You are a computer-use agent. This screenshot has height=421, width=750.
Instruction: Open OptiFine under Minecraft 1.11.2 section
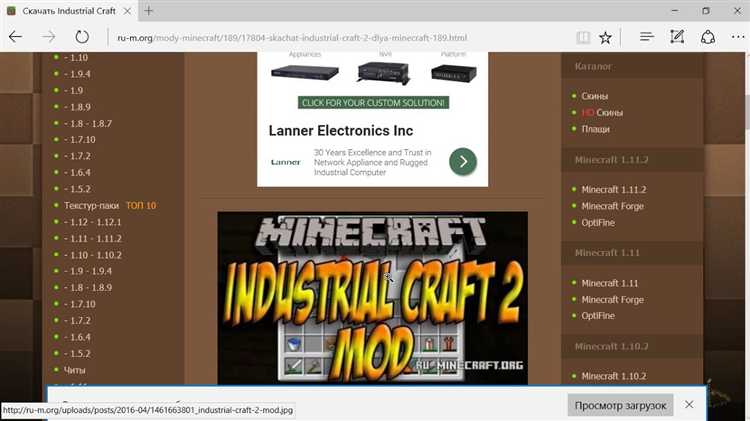tap(598, 222)
